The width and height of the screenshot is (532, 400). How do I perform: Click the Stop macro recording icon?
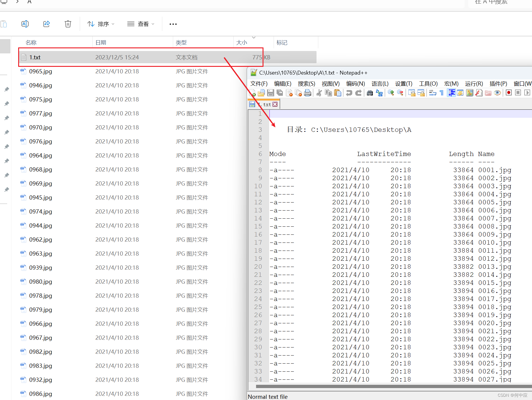click(x=518, y=93)
